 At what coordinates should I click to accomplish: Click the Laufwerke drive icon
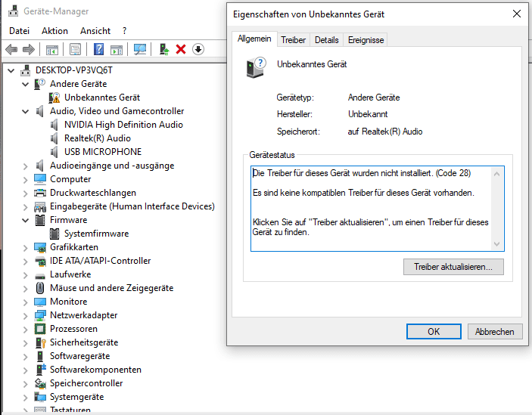pyautogui.click(x=40, y=275)
